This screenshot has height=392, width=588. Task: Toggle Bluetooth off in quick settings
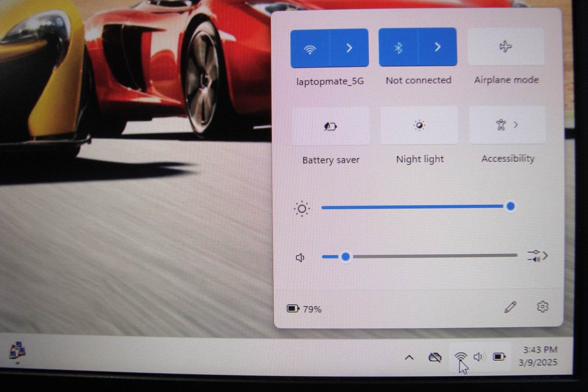[x=398, y=47]
